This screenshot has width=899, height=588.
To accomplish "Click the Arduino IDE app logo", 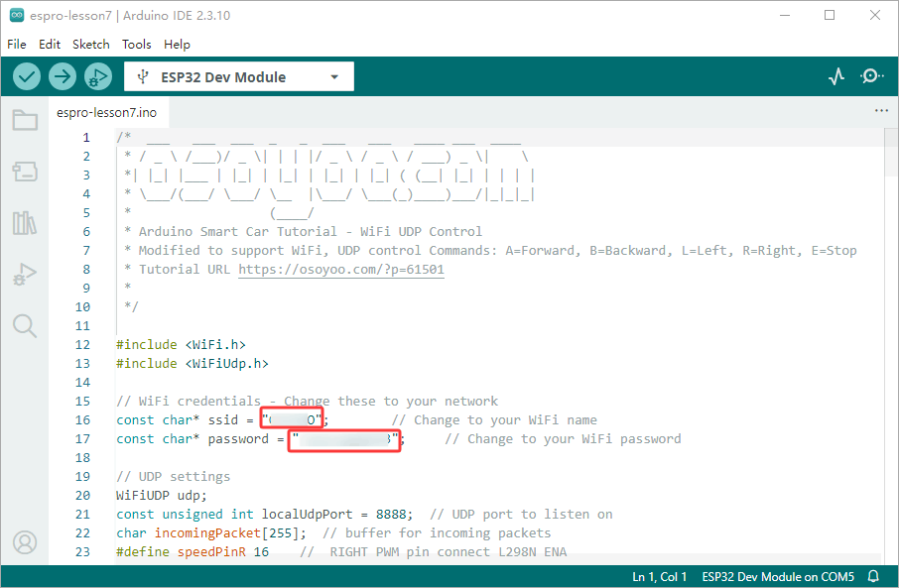I will point(17,15).
